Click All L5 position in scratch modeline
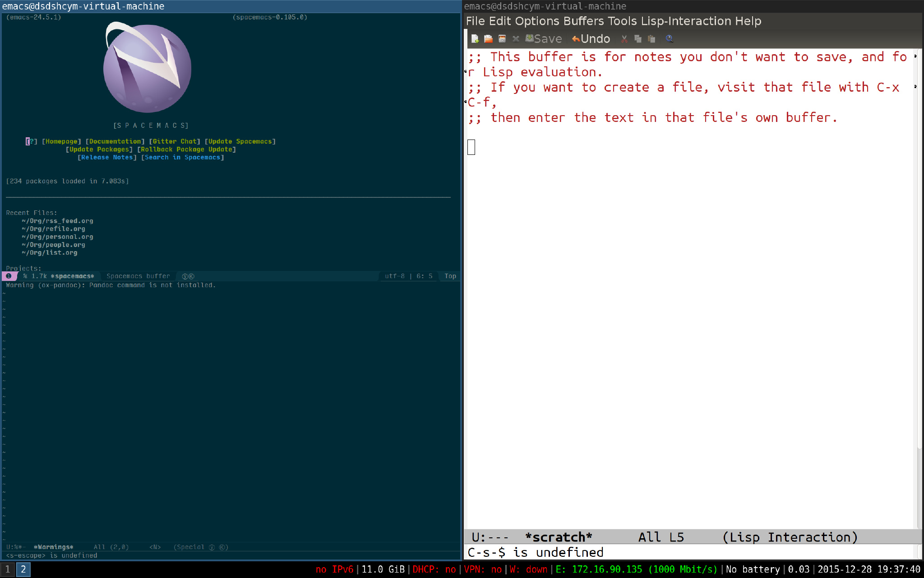 click(x=661, y=537)
